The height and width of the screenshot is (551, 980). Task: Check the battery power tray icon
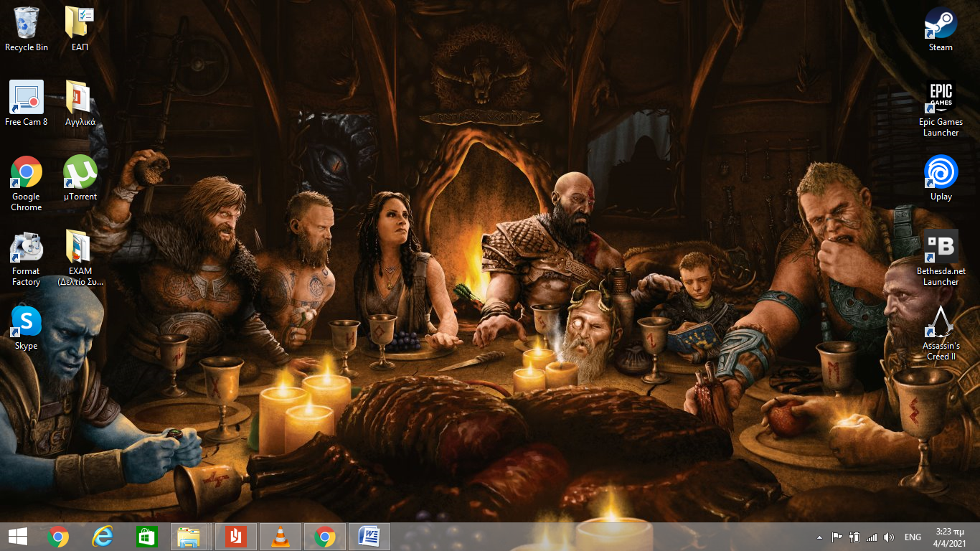point(854,537)
